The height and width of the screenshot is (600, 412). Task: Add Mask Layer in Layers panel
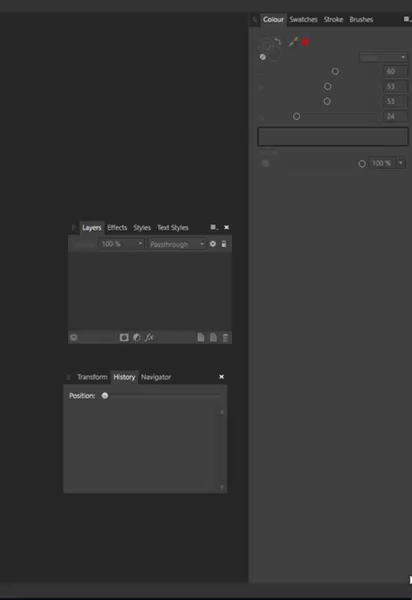(124, 338)
